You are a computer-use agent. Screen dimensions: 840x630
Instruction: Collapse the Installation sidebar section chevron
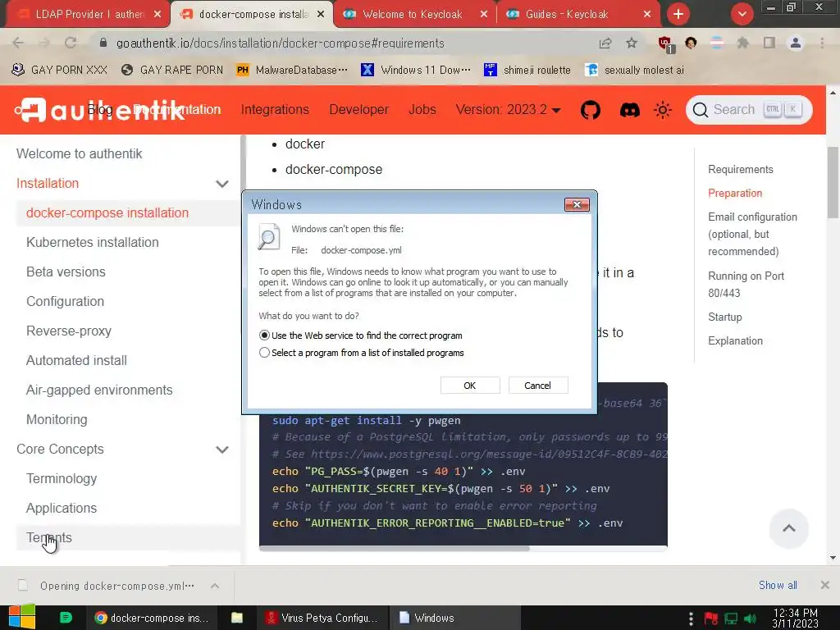221,184
